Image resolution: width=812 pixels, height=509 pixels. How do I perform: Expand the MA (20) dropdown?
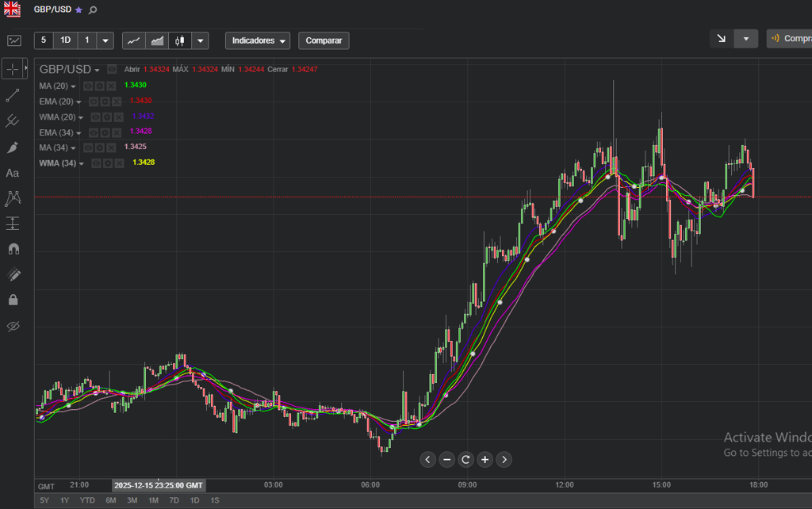(x=73, y=86)
